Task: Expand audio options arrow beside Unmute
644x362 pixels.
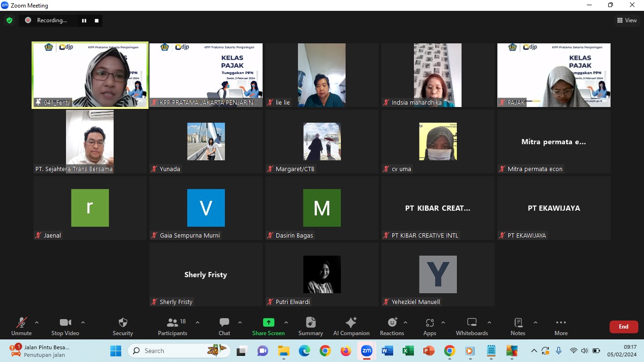Action: (37, 323)
